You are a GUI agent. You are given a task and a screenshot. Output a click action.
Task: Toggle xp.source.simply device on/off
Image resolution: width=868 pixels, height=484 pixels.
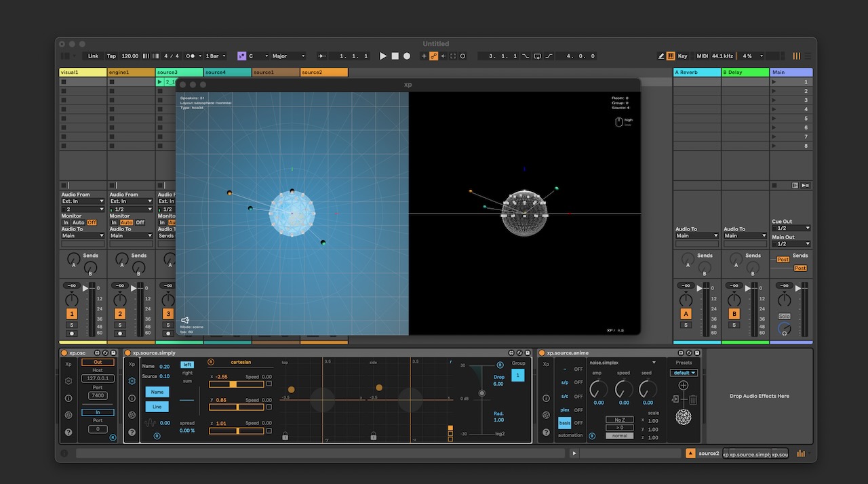127,353
